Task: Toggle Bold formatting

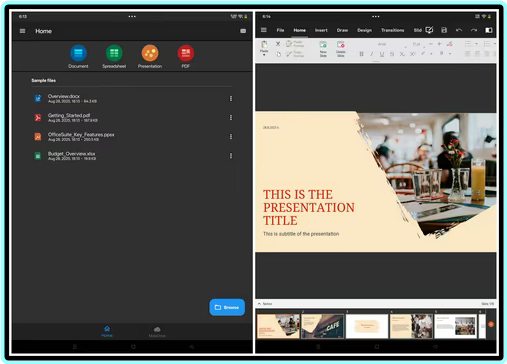Action: coord(361,54)
